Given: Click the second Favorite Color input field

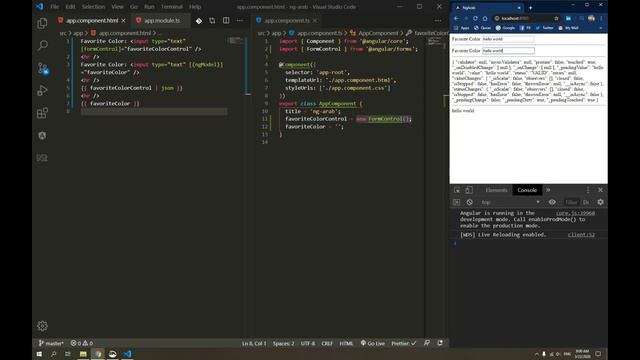Looking at the screenshot, I should click(x=508, y=51).
